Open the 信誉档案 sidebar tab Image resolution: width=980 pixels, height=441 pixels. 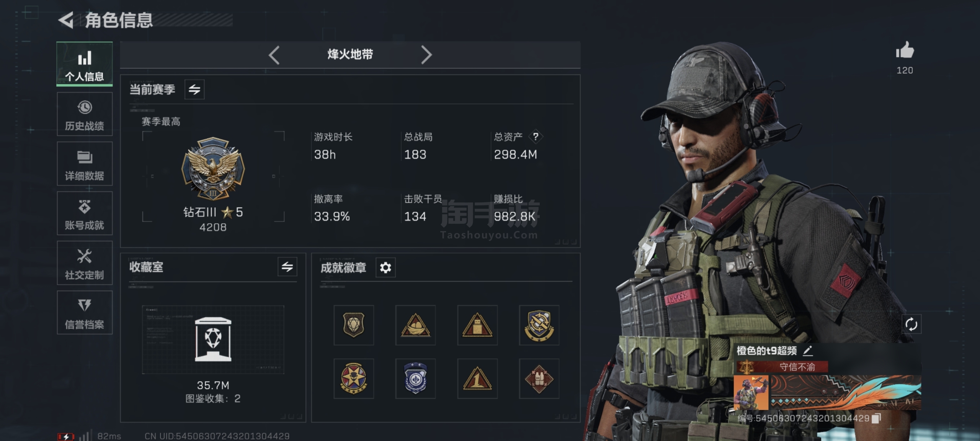pyautogui.click(x=85, y=313)
